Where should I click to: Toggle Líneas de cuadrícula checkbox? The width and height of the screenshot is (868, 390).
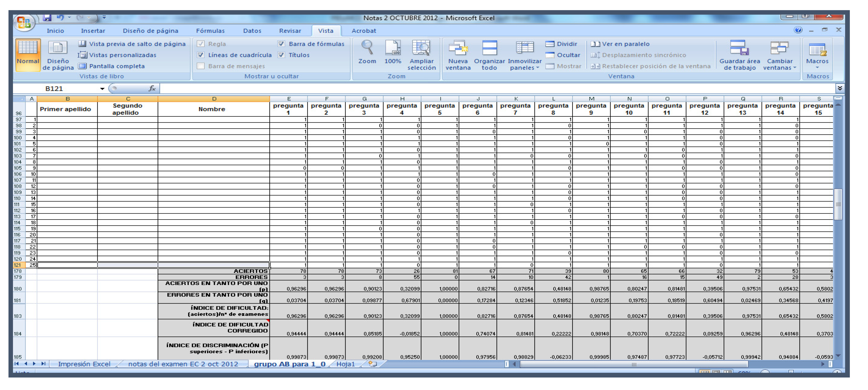[x=201, y=55]
